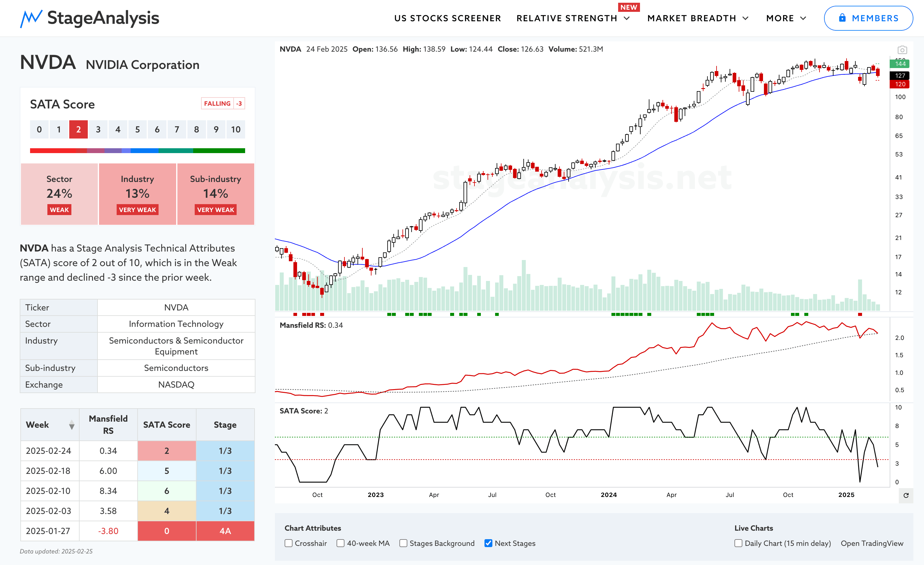Click Mansfield RS value -3.80
924x565 pixels.
[x=108, y=531]
